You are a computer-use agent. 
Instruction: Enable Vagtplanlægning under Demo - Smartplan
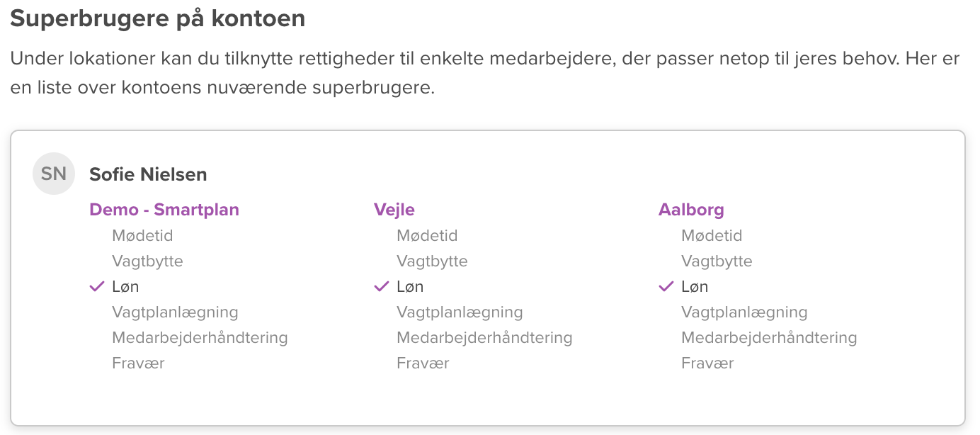[175, 312]
